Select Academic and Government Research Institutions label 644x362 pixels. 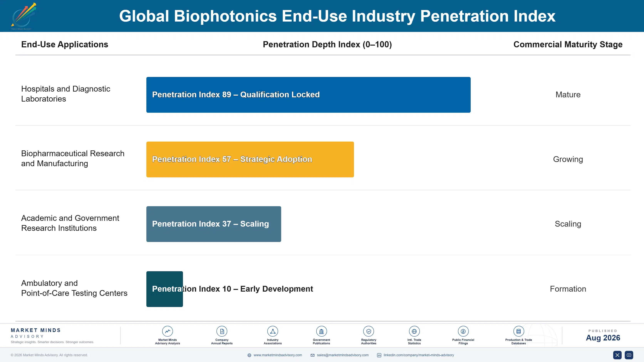pyautogui.click(x=70, y=223)
